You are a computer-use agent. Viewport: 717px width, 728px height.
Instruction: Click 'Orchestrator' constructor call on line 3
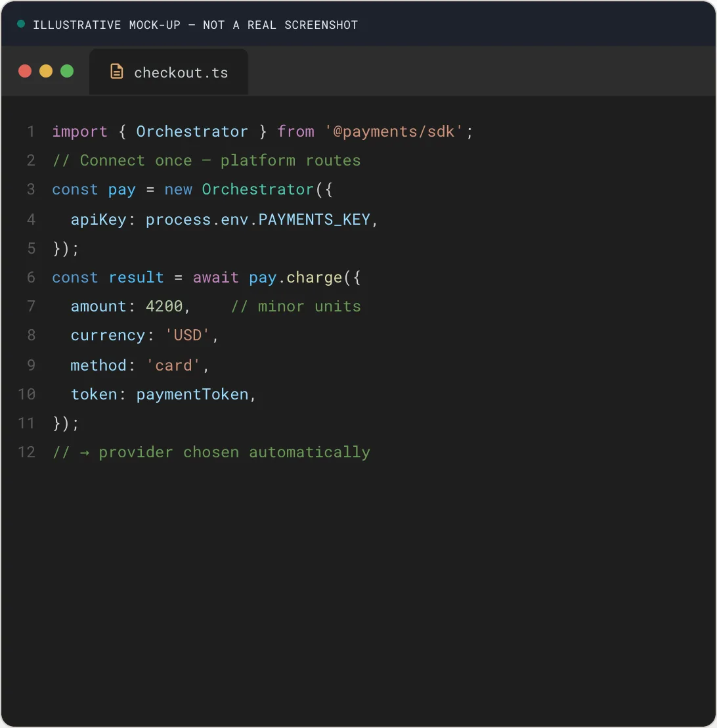(258, 189)
